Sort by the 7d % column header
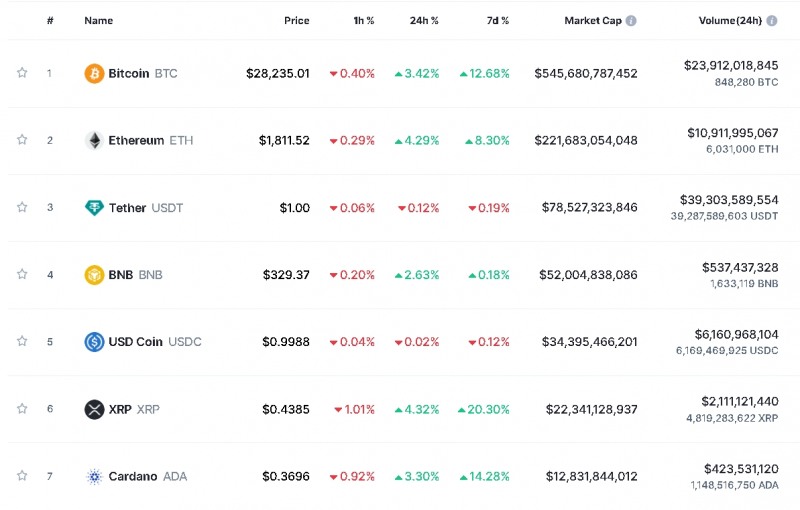Screen dimensions: 800x510 tap(498, 20)
